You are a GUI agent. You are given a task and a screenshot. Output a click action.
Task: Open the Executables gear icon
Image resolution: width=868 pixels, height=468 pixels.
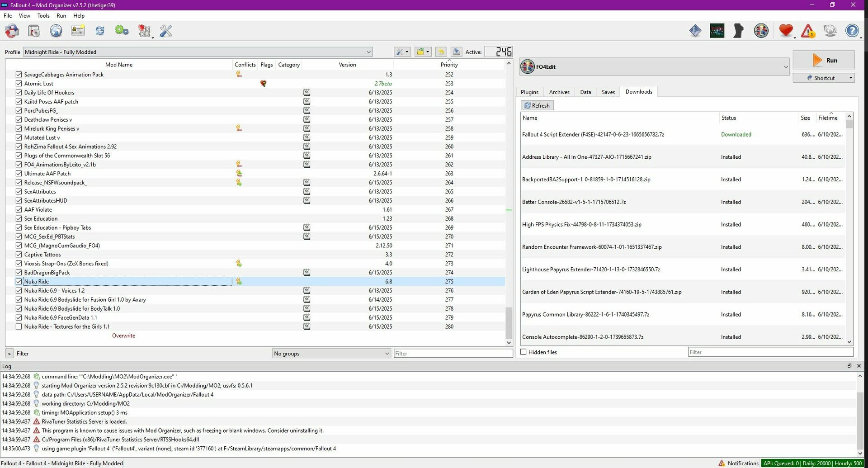click(x=121, y=31)
